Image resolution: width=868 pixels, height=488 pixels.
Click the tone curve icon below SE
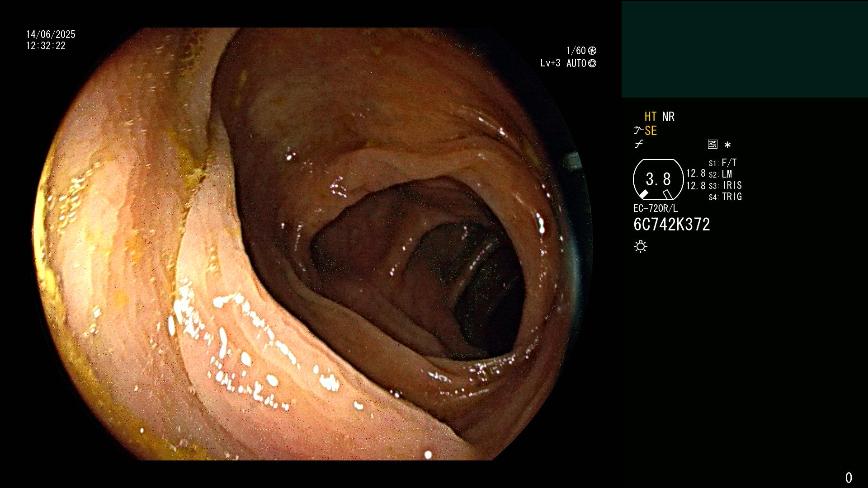point(639,144)
